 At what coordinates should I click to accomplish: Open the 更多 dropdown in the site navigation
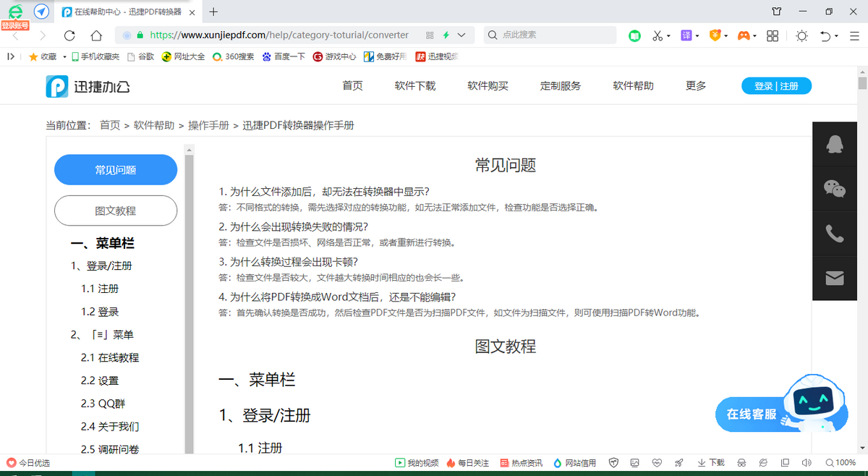click(x=695, y=85)
